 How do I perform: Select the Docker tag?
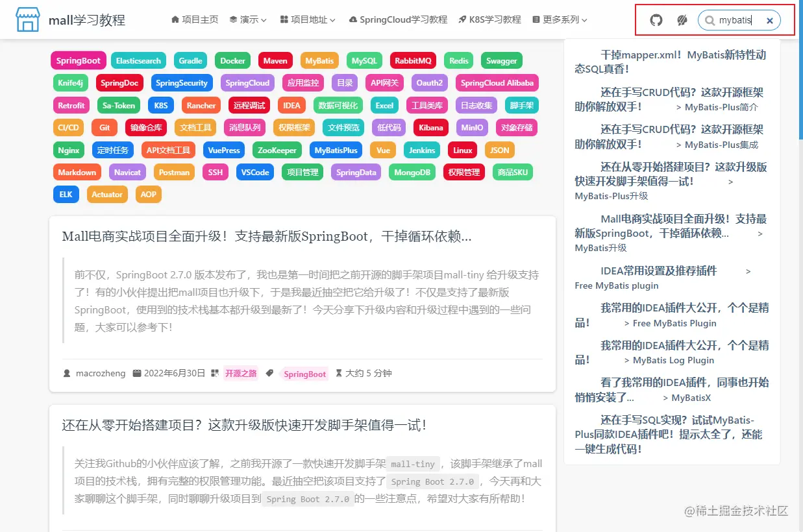point(232,60)
